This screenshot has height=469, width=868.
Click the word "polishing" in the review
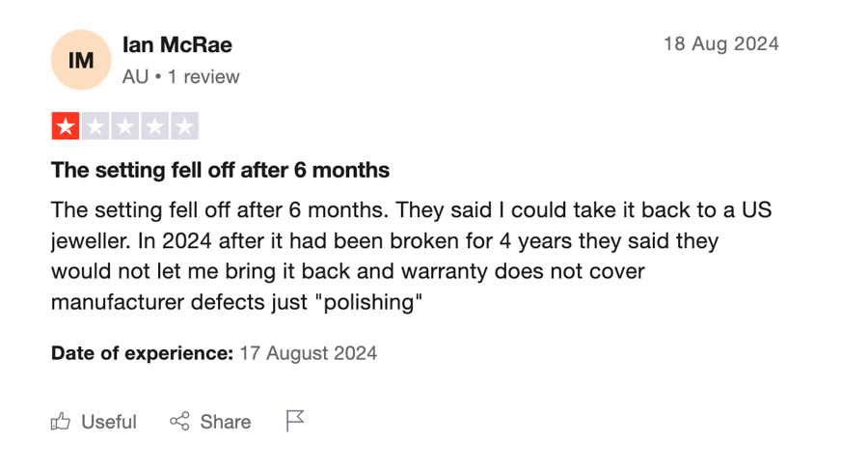point(368,302)
